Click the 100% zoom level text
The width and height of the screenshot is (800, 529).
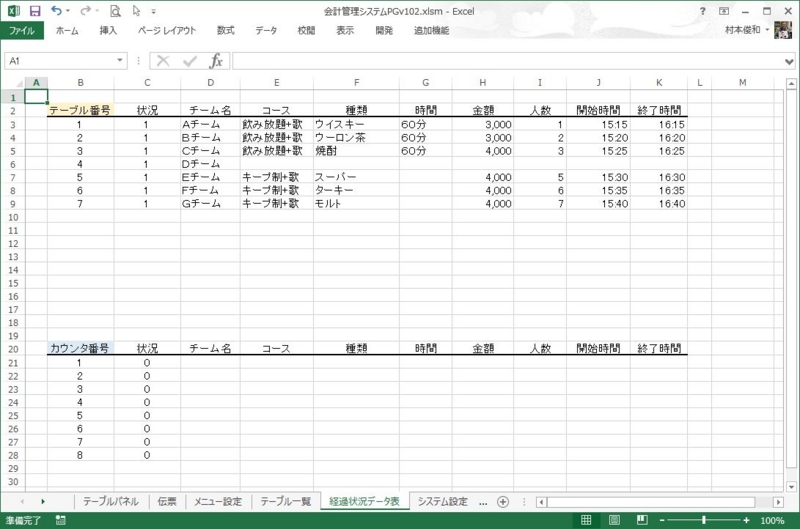(x=773, y=521)
